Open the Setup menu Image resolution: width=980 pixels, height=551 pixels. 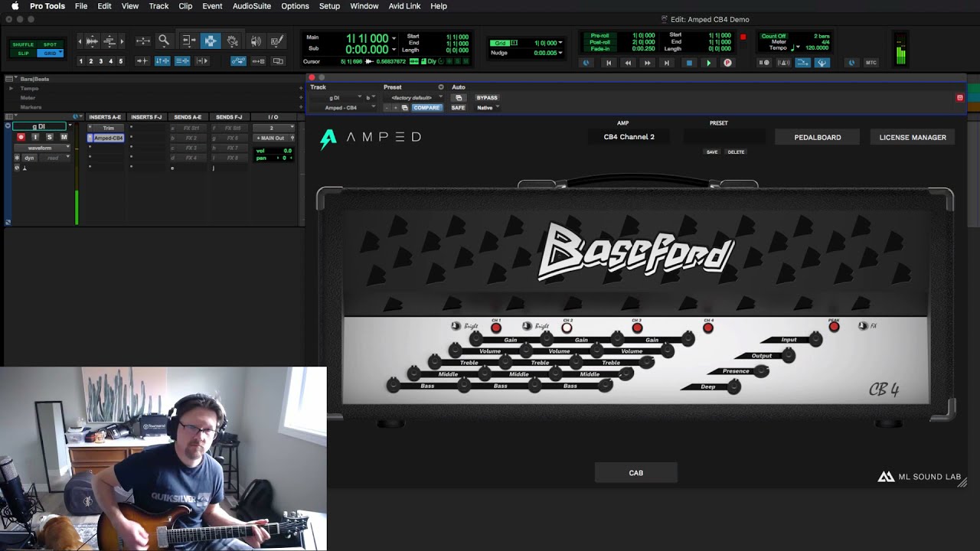(329, 6)
